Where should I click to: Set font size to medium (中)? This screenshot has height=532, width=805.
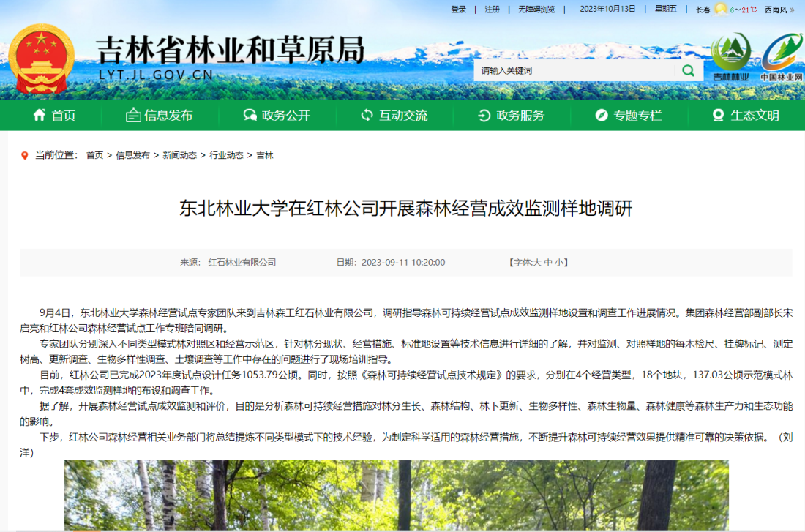click(547, 262)
